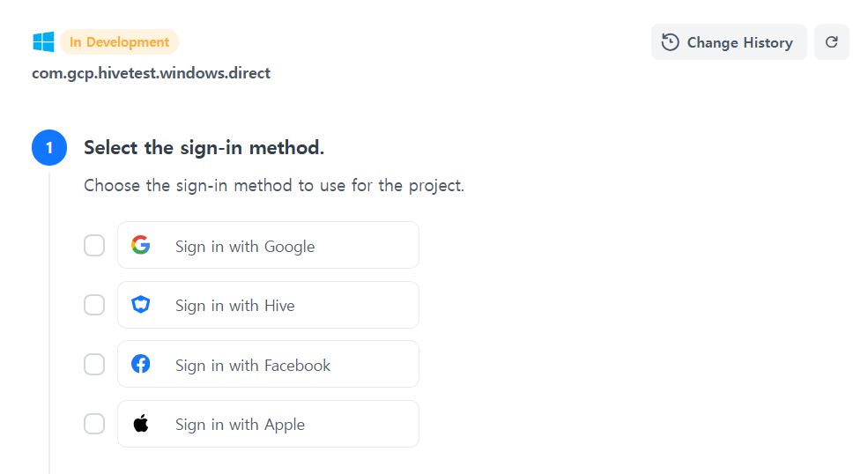The image size is (868, 474).
Task: Click the com.gcp.hivetest.windows.direct app ID text
Action: [x=152, y=73]
